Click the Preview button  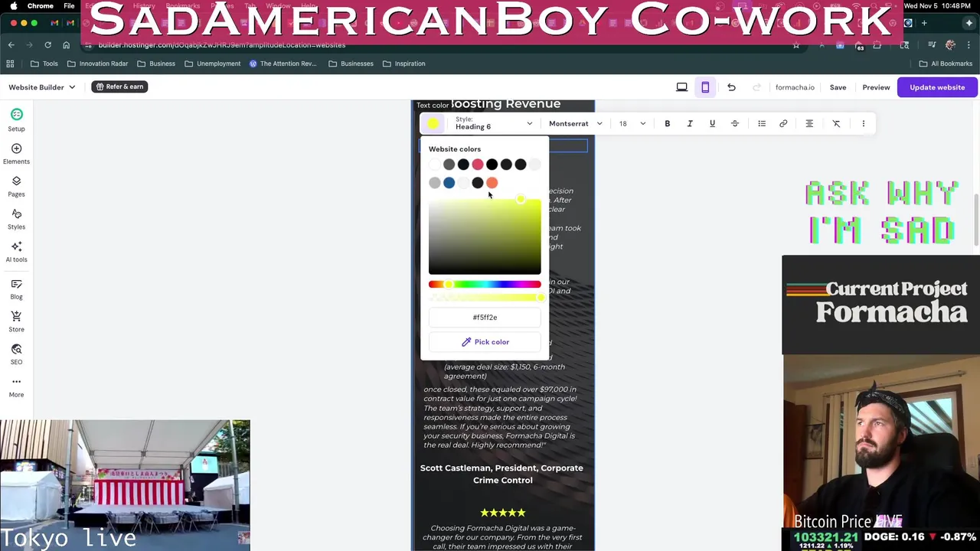(876, 87)
